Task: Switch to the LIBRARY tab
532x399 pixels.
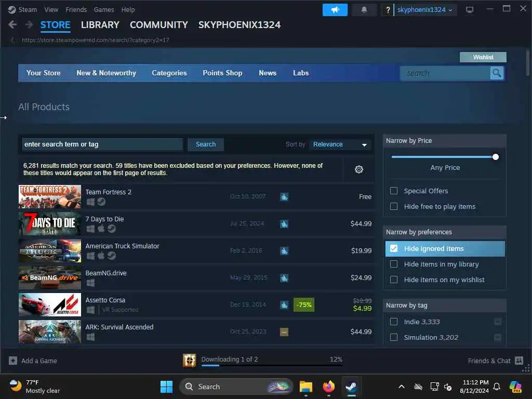Action: point(100,25)
